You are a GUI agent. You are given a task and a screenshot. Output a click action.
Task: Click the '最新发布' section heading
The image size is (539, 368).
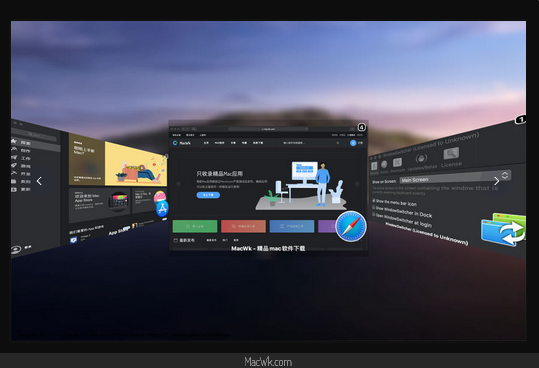[184, 240]
